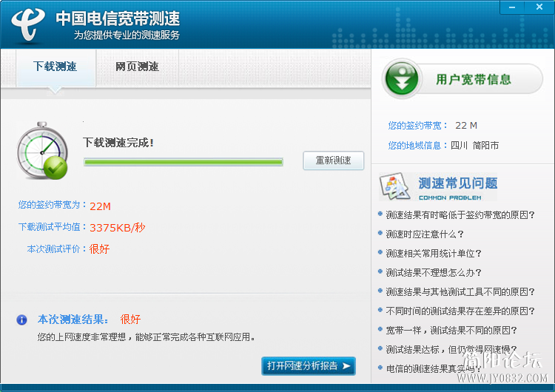Click the China Telecom logo icon

28,24
